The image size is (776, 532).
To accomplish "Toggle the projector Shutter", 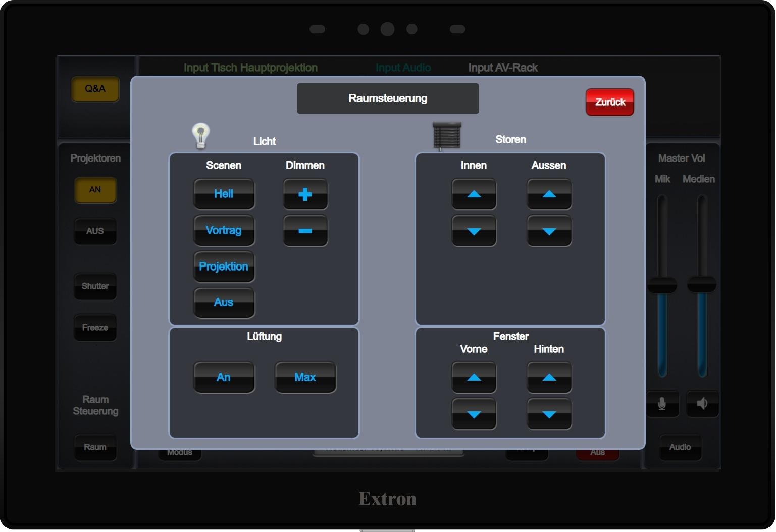I will [95, 286].
